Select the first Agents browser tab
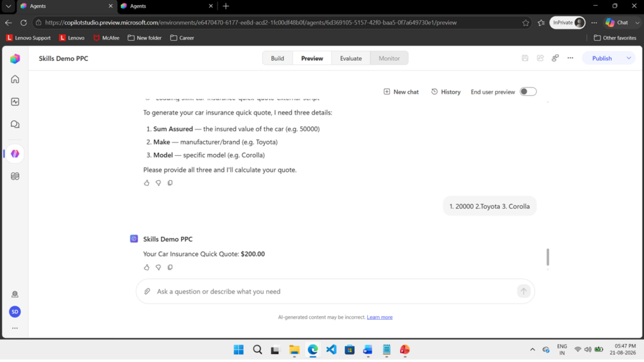 (x=65, y=6)
